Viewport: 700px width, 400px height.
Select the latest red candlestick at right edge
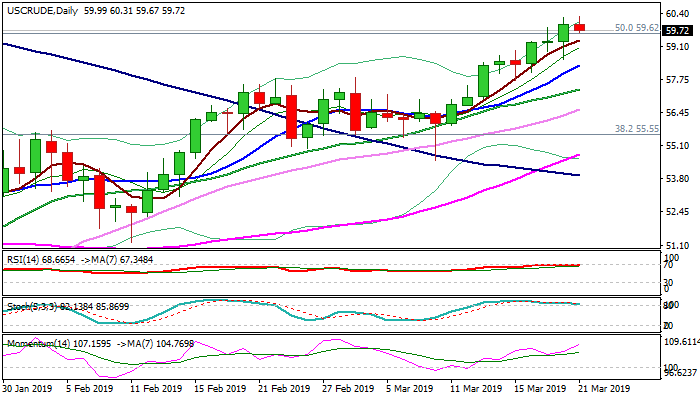click(x=580, y=27)
